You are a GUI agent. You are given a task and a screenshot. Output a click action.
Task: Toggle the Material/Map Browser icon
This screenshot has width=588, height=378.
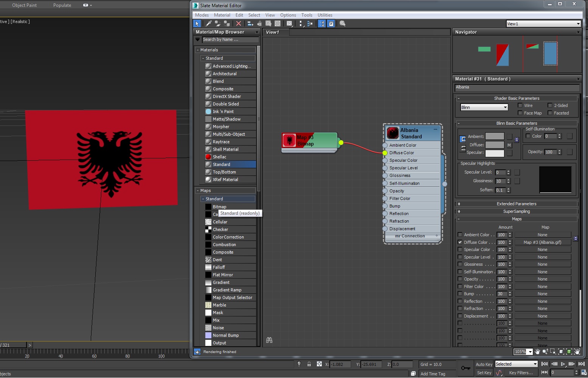coord(322,23)
